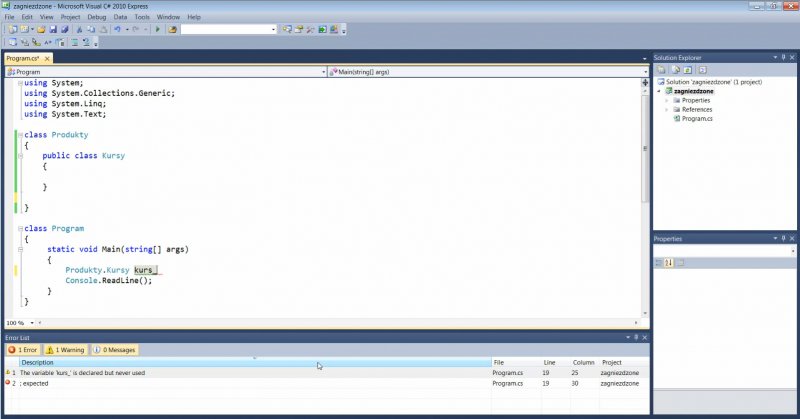800x419 pixels.
Task: Click the Save icon in toolbar
Action: point(52,30)
